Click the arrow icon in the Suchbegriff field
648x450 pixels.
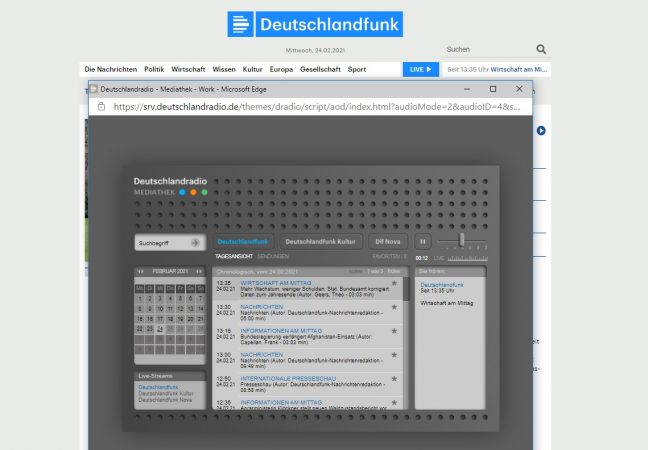pyautogui.click(x=195, y=243)
